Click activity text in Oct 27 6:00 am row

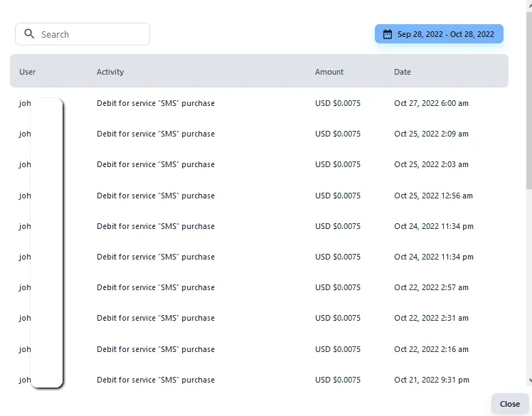point(156,103)
